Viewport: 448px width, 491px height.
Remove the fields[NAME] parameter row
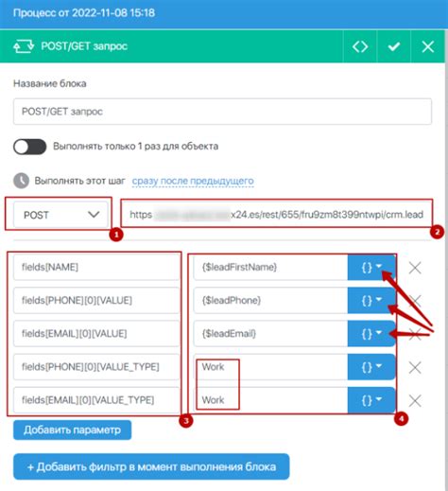[415, 268]
